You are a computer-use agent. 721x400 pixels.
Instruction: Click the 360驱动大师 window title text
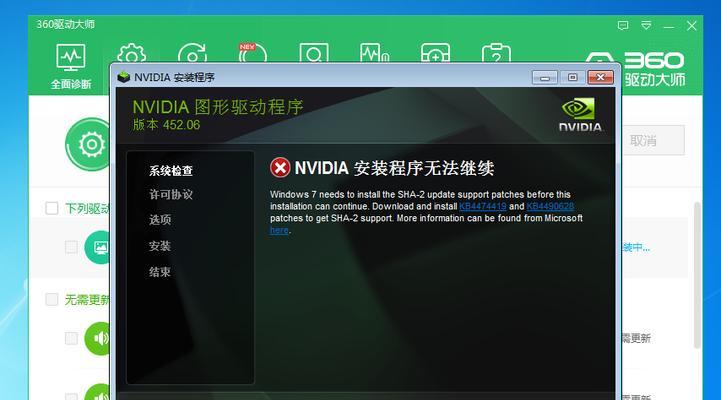[x=66, y=24]
